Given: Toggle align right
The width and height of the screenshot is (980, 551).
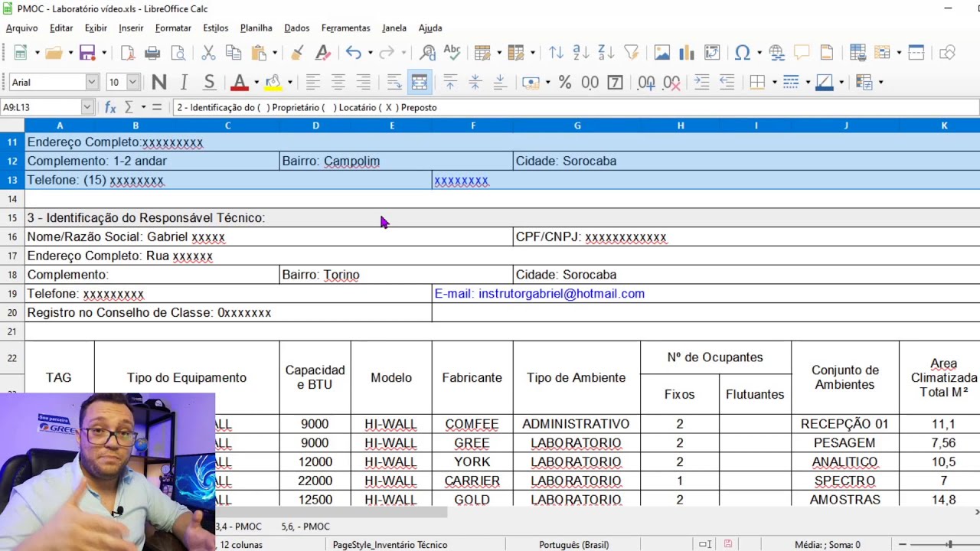Looking at the screenshot, I should [363, 82].
